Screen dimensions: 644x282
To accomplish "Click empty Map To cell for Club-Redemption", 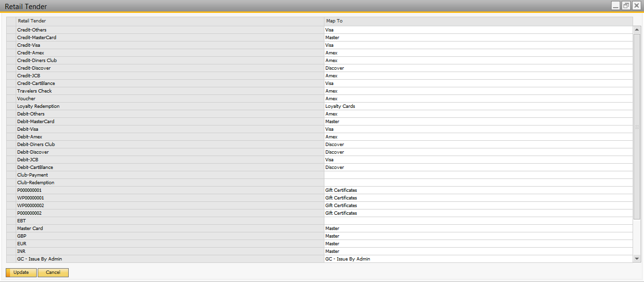I will coord(478,183).
